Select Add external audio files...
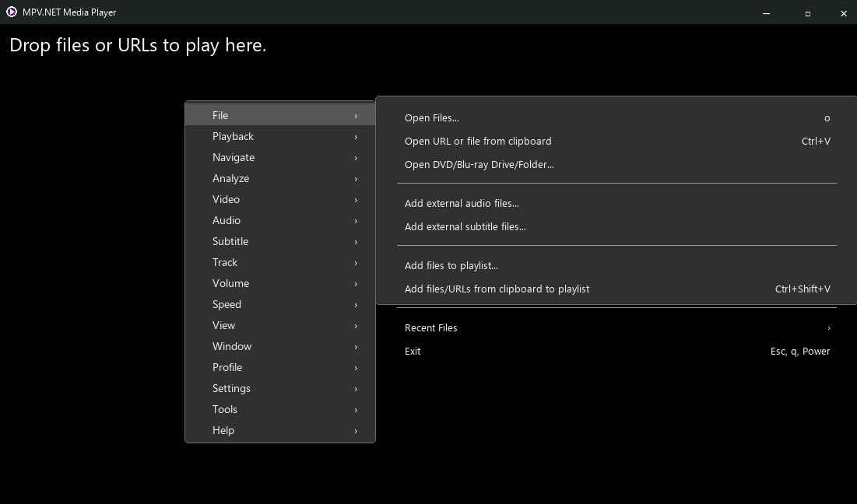The width and height of the screenshot is (857, 504). coord(616,204)
